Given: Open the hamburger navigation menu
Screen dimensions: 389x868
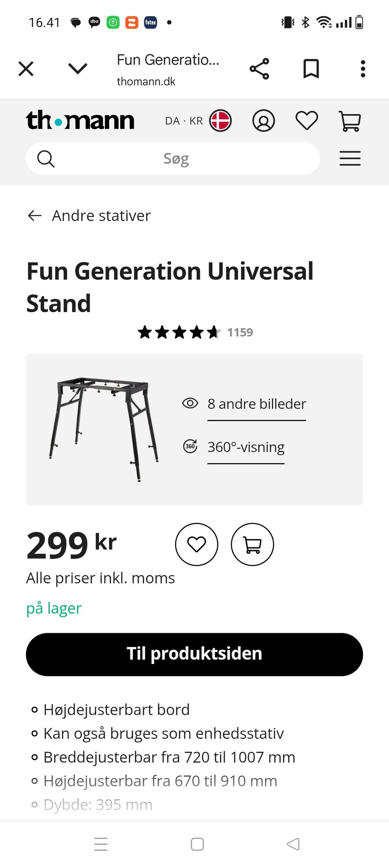Looking at the screenshot, I should click(x=350, y=158).
